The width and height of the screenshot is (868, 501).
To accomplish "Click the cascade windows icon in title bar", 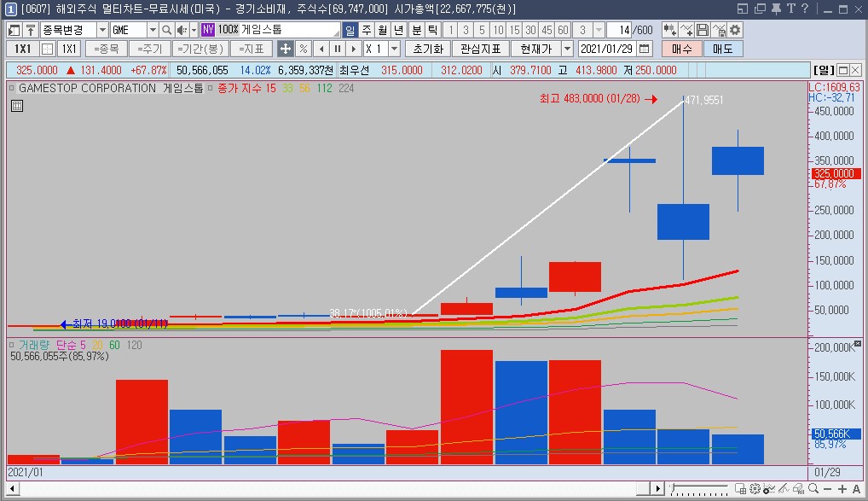I will coord(760,9).
